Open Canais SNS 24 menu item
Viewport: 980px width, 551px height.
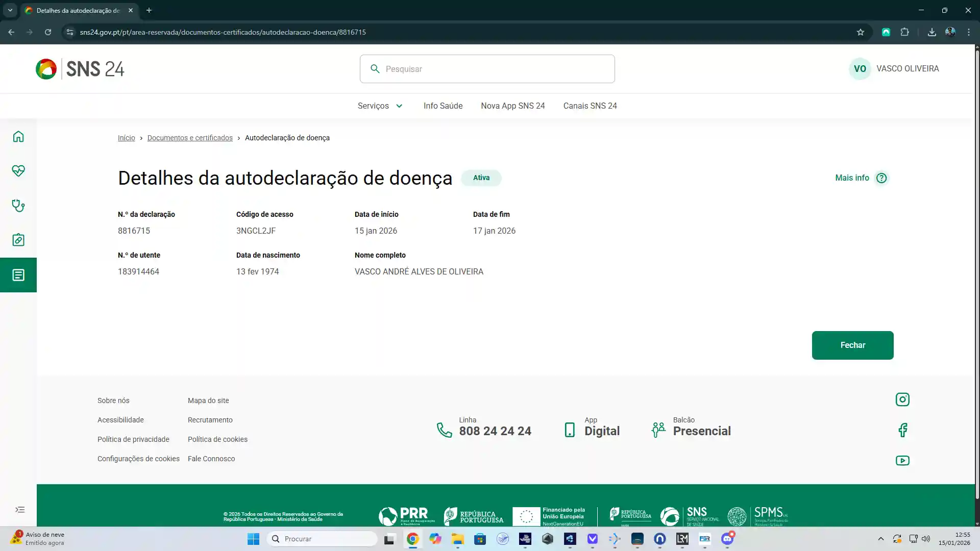(x=590, y=106)
